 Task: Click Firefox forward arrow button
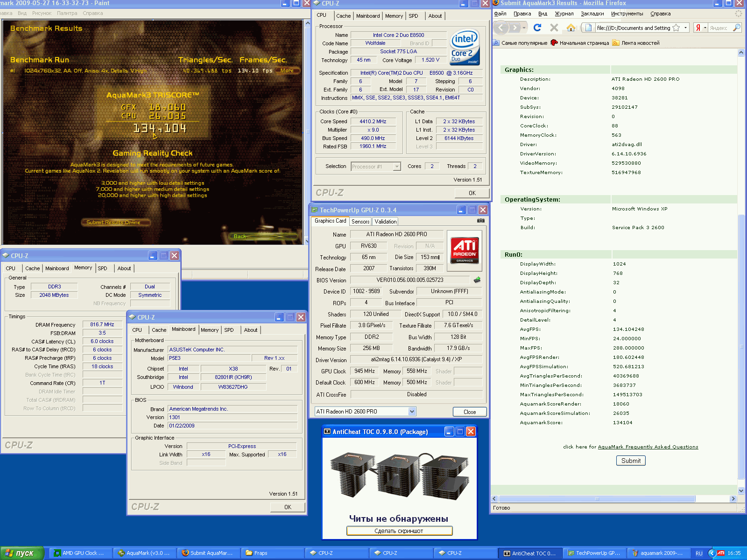point(514,28)
